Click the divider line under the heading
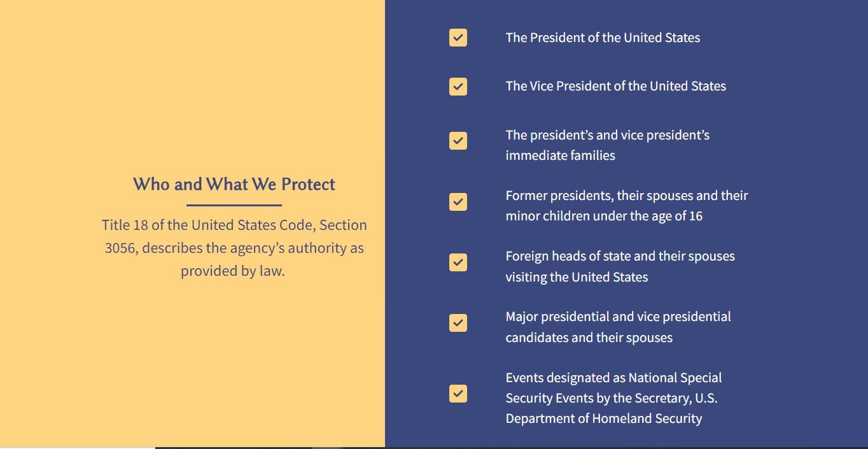This screenshot has width=868, height=449. point(234,205)
